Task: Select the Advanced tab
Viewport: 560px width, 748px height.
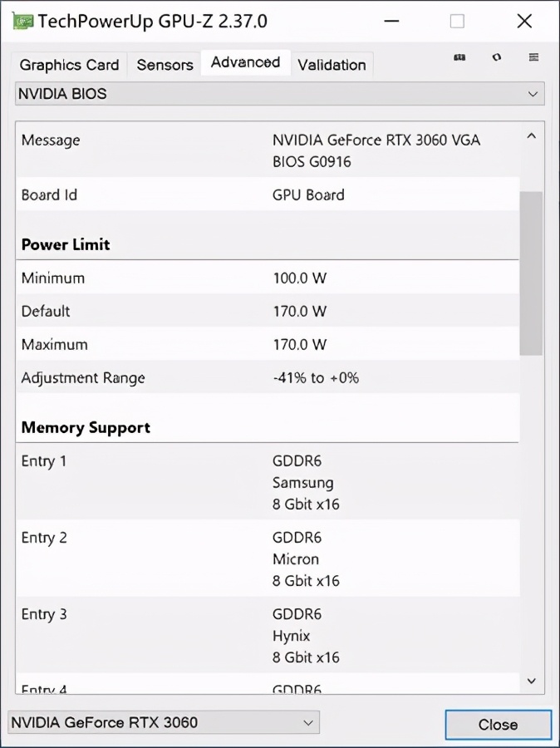Action: pyautogui.click(x=245, y=62)
